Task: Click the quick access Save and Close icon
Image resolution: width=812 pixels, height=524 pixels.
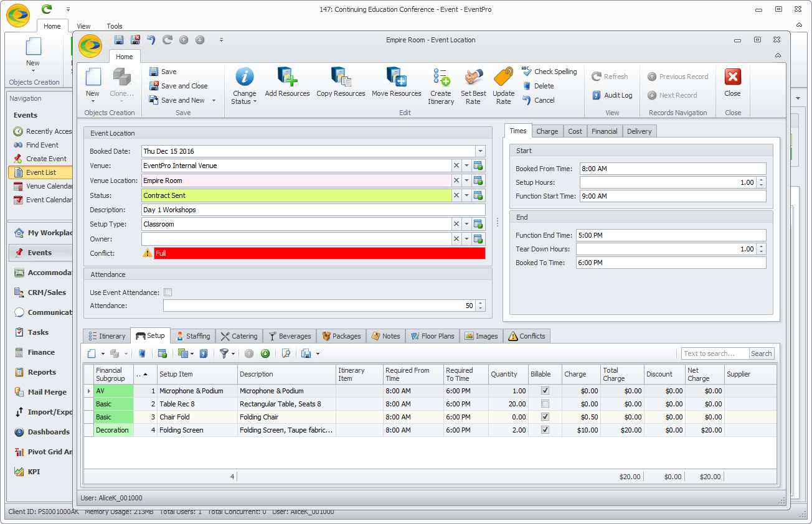Action: pyautogui.click(x=135, y=40)
